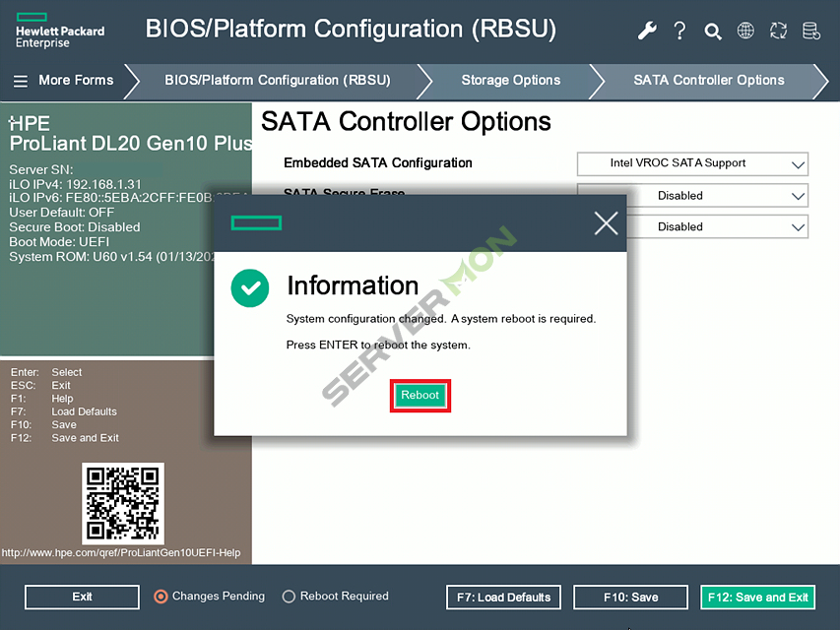The height and width of the screenshot is (630, 840).
Task: Click the QR code help image
Action: [123, 504]
